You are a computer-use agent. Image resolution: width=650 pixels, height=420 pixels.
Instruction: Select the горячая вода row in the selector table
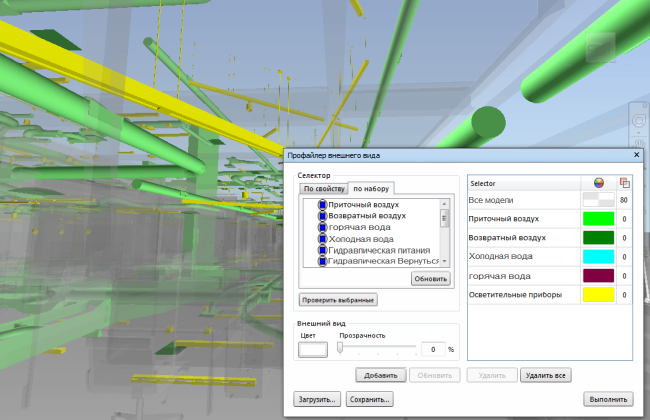tap(550, 276)
